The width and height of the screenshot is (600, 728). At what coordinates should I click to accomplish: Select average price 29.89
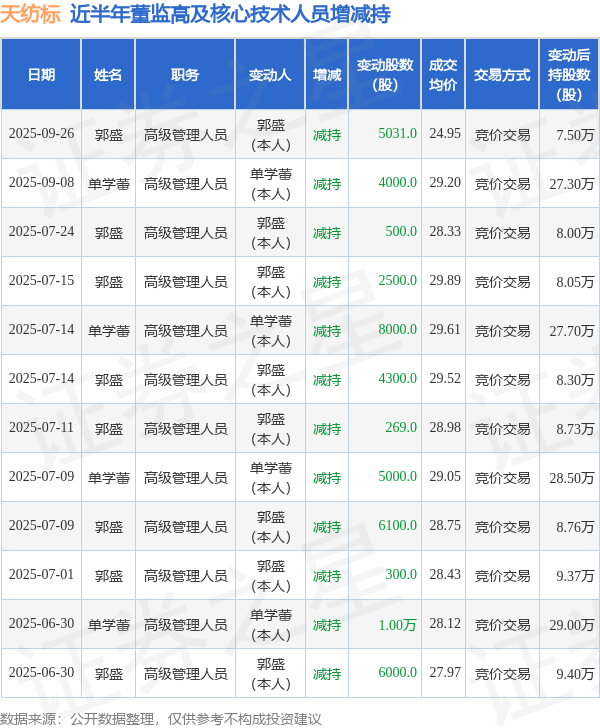click(x=445, y=280)
